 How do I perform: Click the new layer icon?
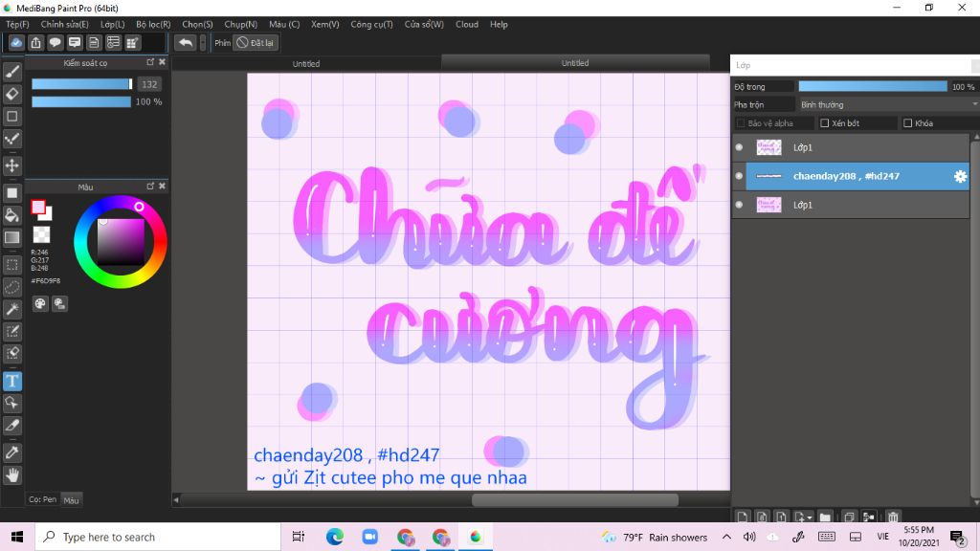(x=742, y=517)
